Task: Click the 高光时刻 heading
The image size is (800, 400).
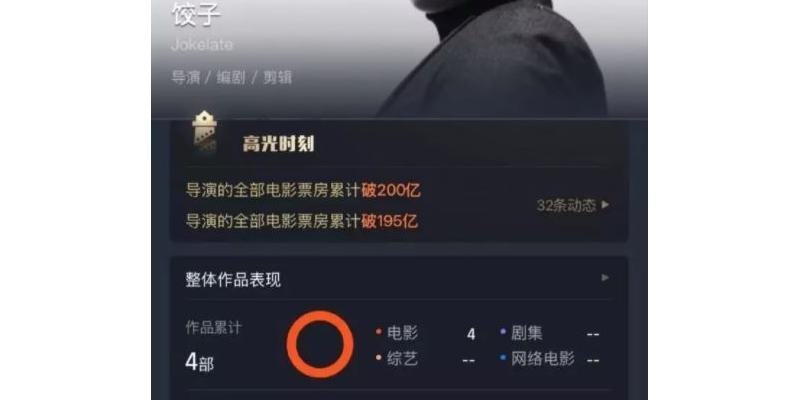Action: coord(278,144)
